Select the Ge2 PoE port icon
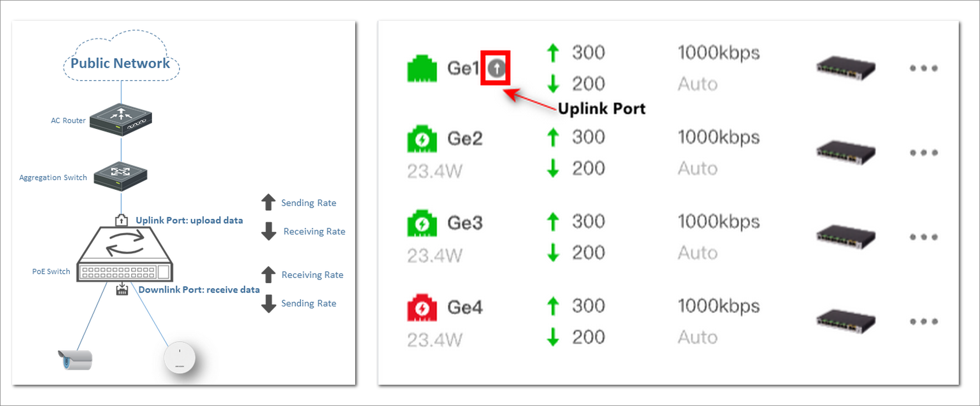This screenshot has height=406, width=980. pyautogui.click(x=422, y=139)
